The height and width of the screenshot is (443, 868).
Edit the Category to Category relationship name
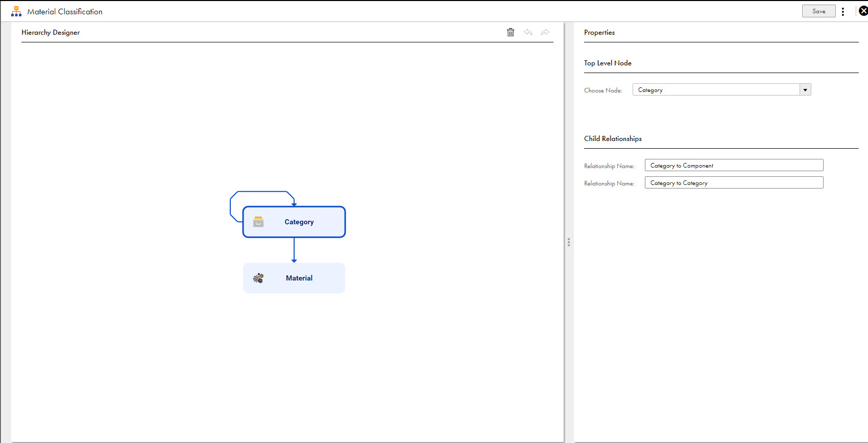click(x=734, y=183)
